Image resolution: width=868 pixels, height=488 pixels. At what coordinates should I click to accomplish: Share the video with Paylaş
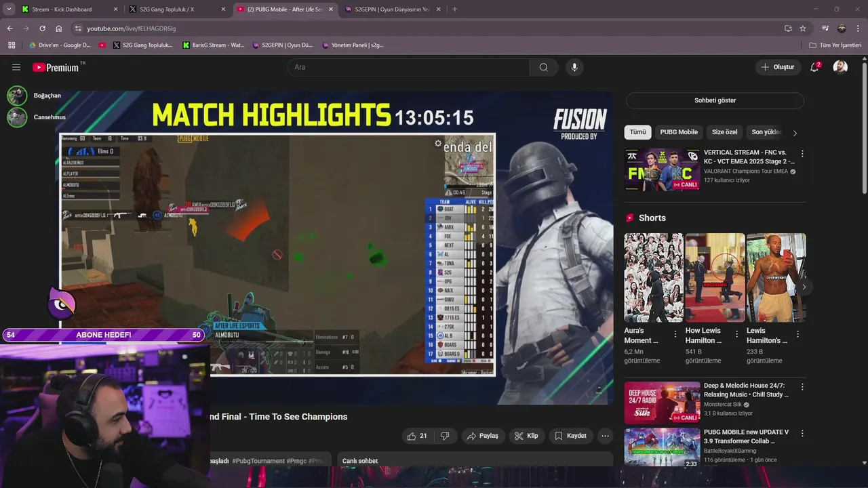(482, 436)
